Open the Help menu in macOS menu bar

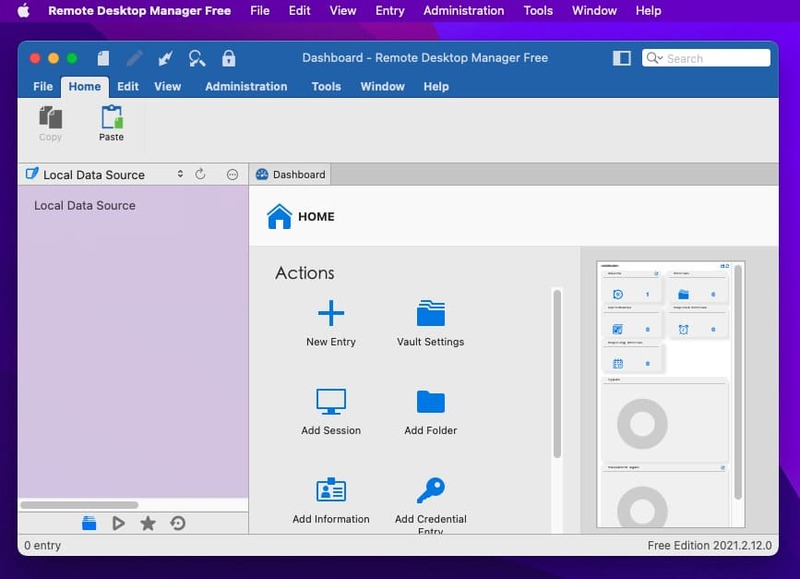tap(648, 11)
